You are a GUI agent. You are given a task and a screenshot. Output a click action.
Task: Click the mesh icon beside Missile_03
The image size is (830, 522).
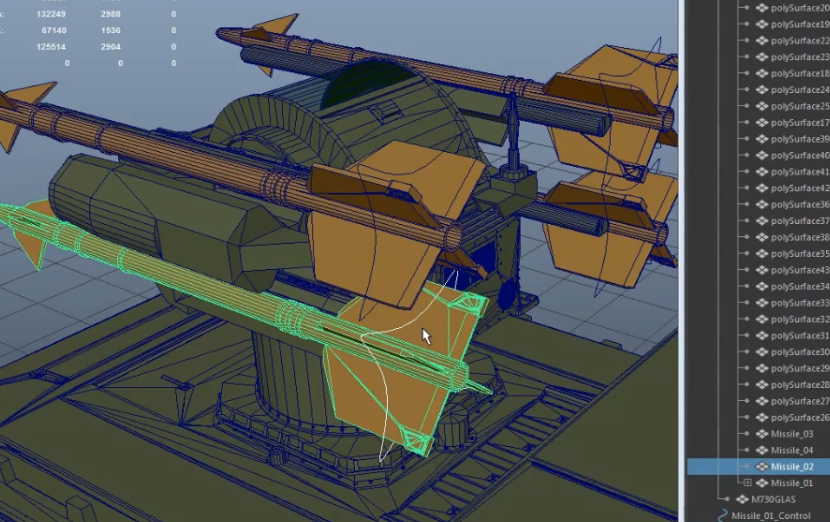pyautogui.click(x=762, y=434)
